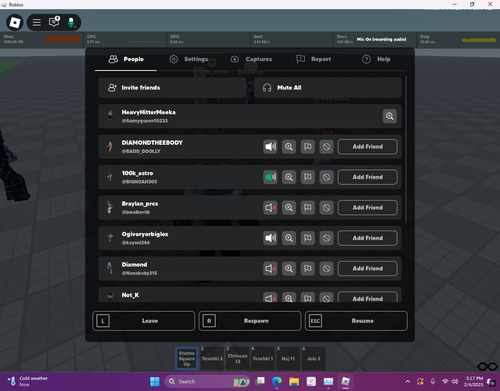Inspect Ogivoryorbiglex avatar
The image size is (500, 391).
[x=289, y=238]
